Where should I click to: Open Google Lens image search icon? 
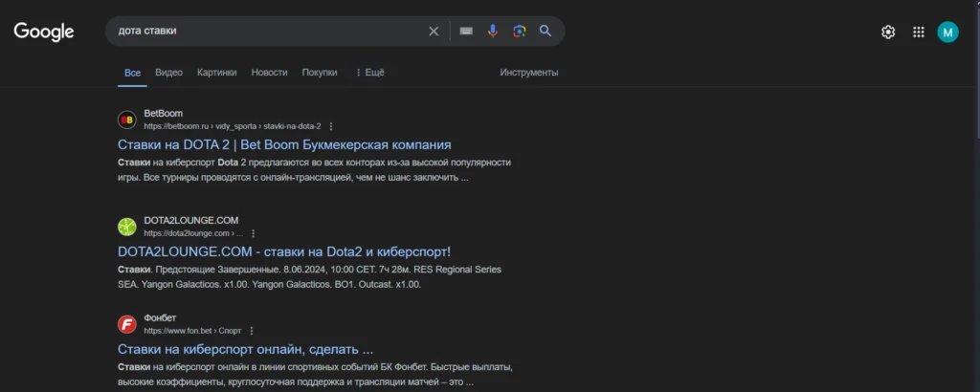(520, 32)
